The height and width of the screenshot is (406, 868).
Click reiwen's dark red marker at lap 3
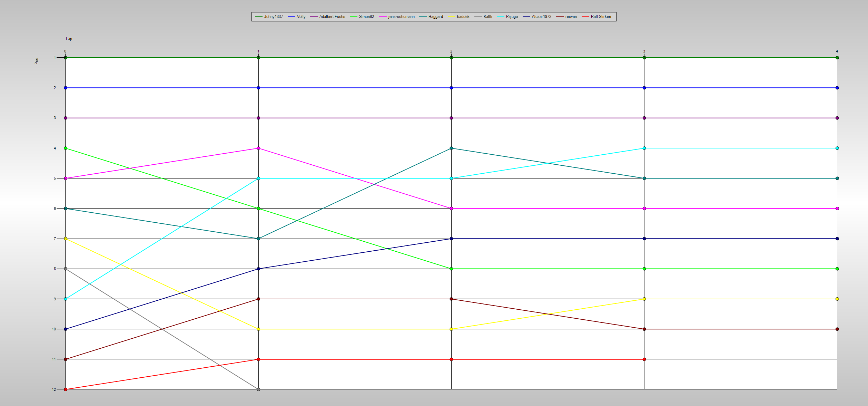pos(644,329)
